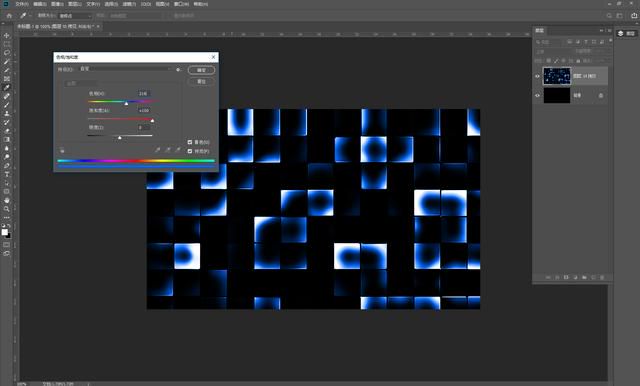Click the foreground color swatch
Viewport: 640px width, 386px height.
click(4, 232)
